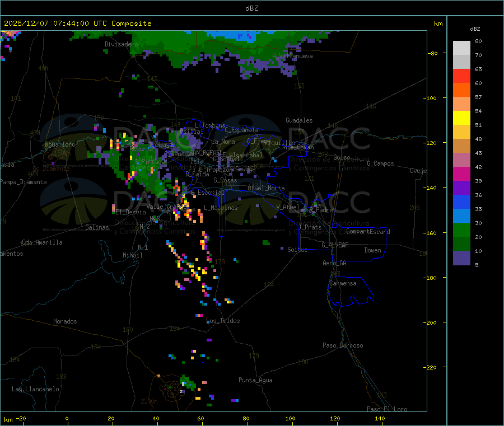Click the Guico map label
The height and width of the screenshot is (426, 504).
click(342, 157)
